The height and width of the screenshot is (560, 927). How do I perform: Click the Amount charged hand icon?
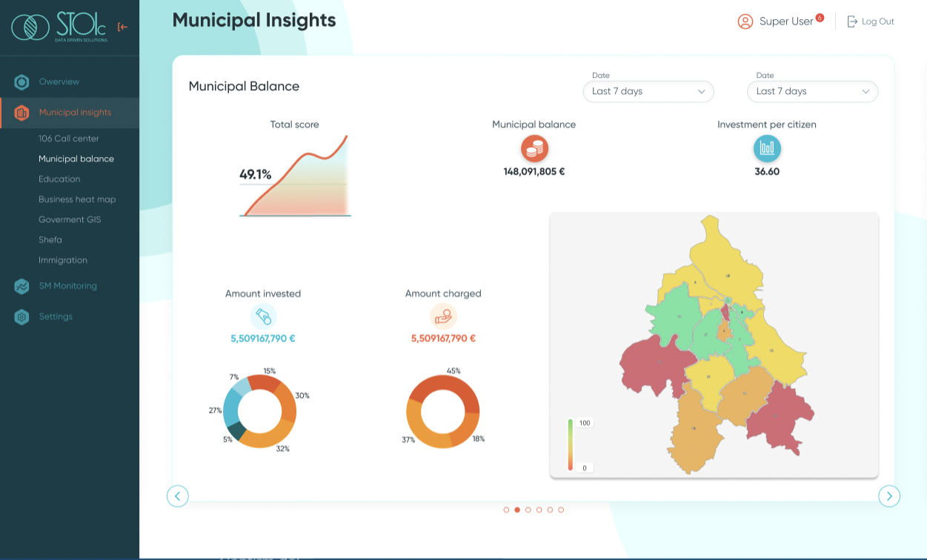(x=443, y=317)
